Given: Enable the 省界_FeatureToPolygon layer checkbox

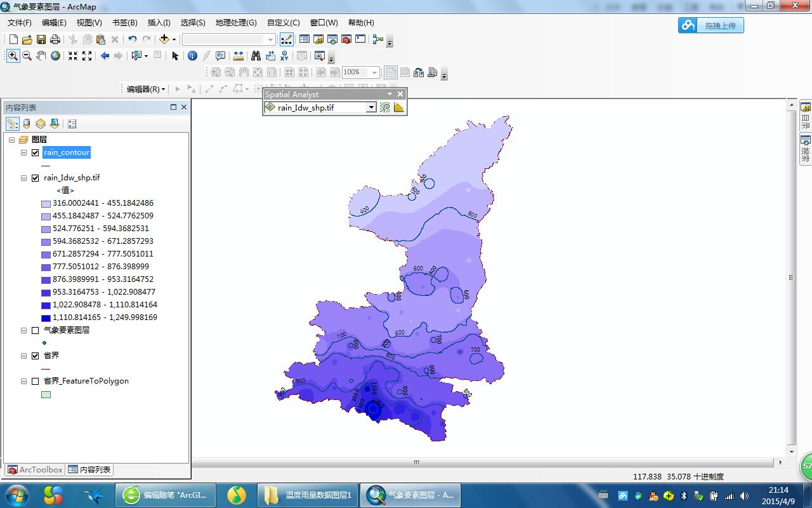Looking at the screenshot, I should (x=36, y=381).
